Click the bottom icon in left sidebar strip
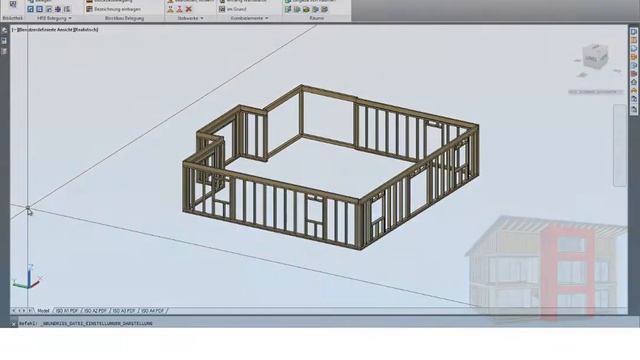640x360 pixels. pyautogui.click(x=4, y=51)
